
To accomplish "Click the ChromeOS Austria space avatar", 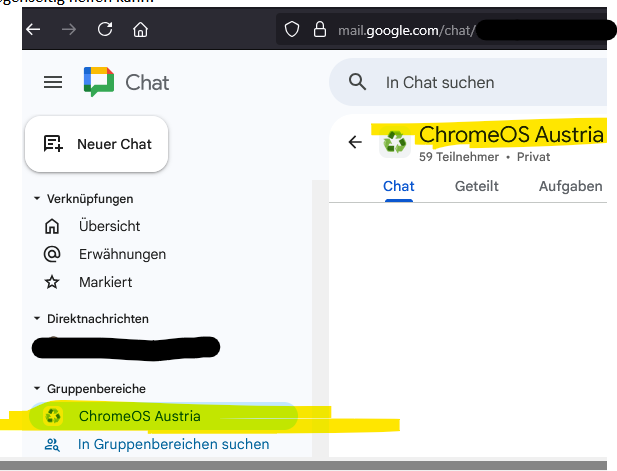I will 396,142.
